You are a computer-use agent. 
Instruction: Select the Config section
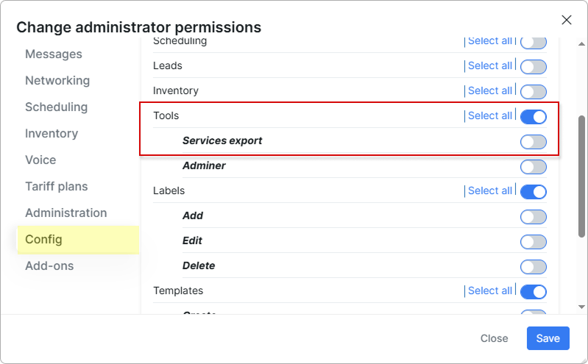pos(78,240)
